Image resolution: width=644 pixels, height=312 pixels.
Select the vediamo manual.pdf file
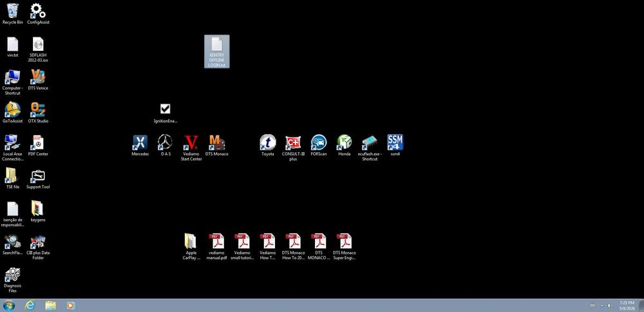click(216, 241)
